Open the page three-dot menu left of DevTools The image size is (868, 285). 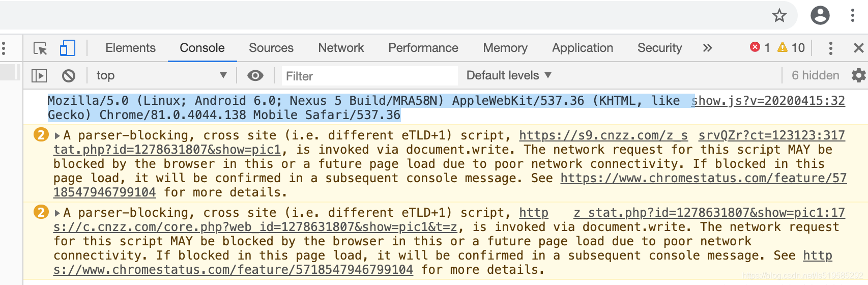point(4,48)
